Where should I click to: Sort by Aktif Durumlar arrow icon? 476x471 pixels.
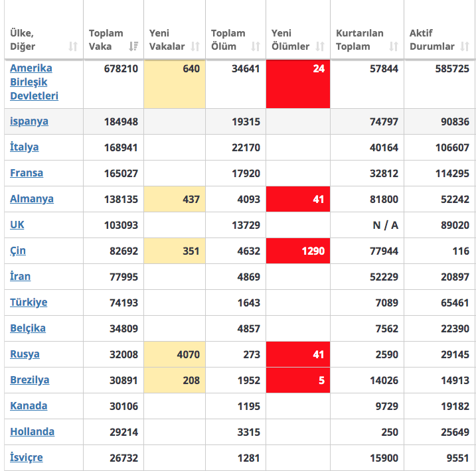click(x=467, y=46)
